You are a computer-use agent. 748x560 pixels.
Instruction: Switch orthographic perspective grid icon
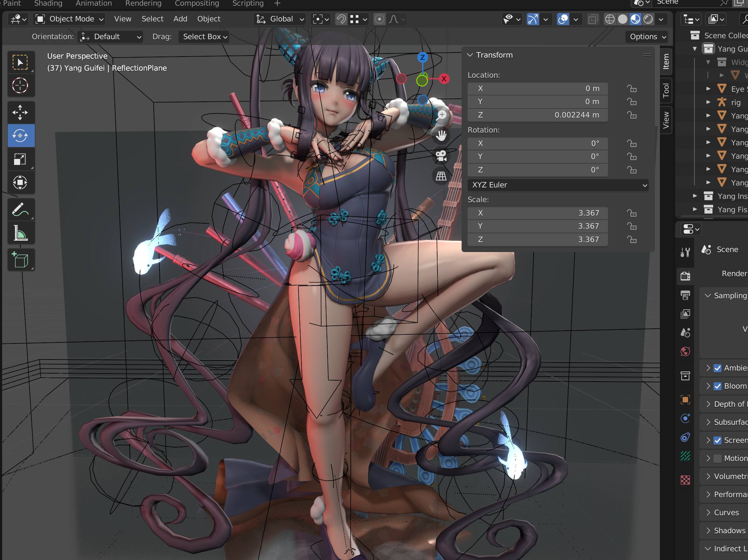click(x=441, y=176)
